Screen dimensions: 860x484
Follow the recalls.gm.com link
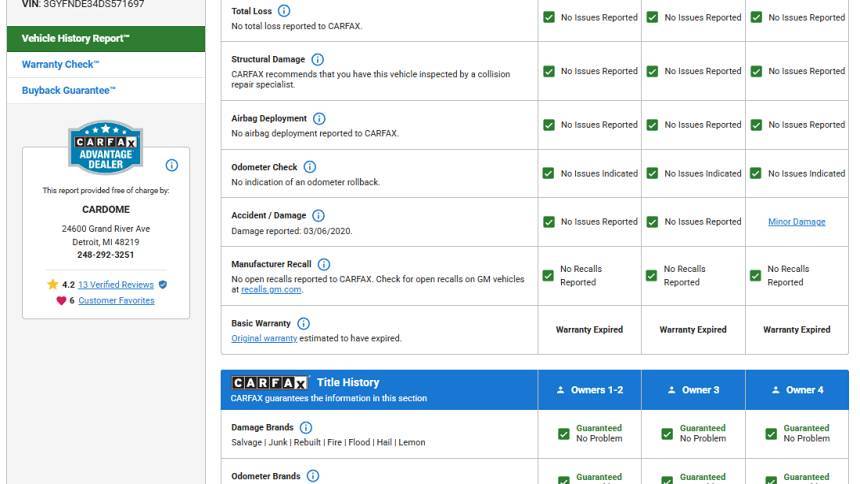click(x=271, y=289)
